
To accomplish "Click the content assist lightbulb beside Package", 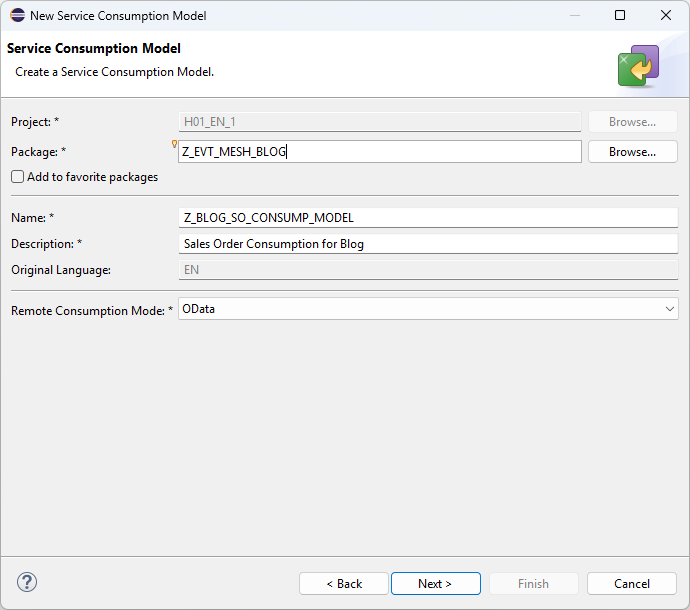I will 175,144.
